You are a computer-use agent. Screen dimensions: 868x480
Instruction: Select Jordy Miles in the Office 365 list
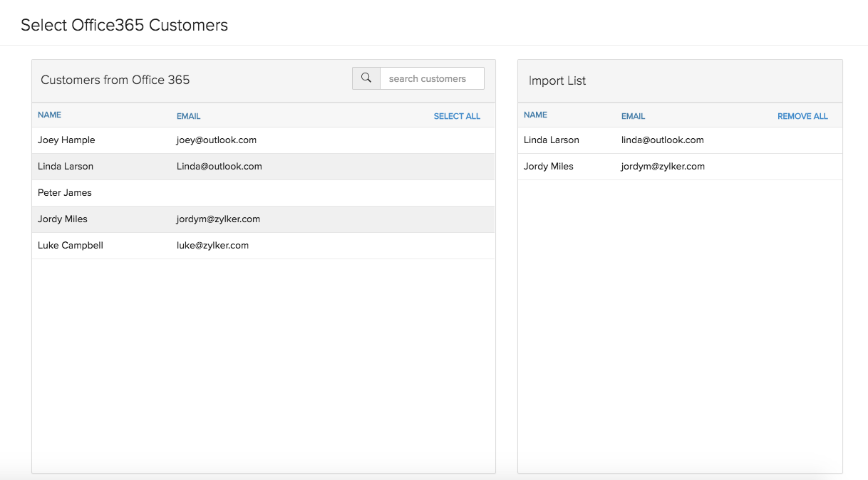(x=61, y=219)
